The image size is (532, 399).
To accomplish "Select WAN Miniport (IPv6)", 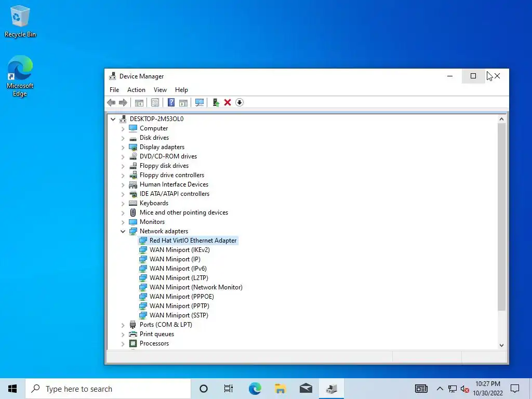I will point(178,269).
